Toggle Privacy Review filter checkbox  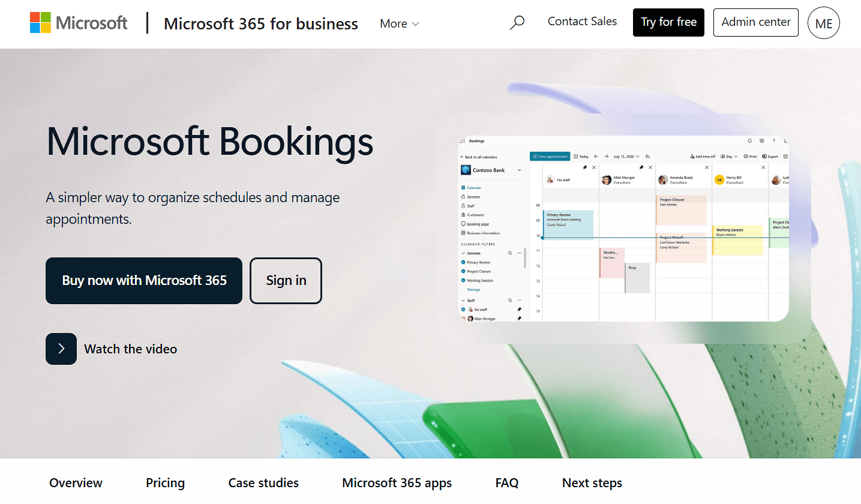[x=463, y=262]
